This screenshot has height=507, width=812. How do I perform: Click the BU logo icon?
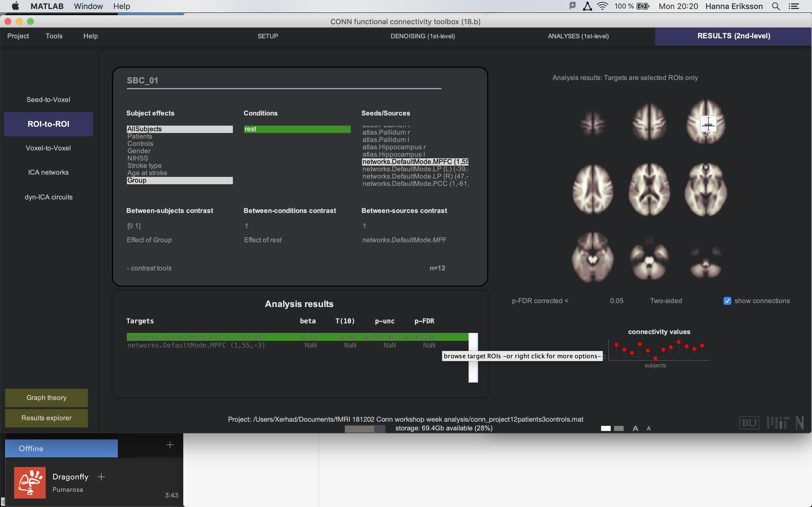(749, 423)
